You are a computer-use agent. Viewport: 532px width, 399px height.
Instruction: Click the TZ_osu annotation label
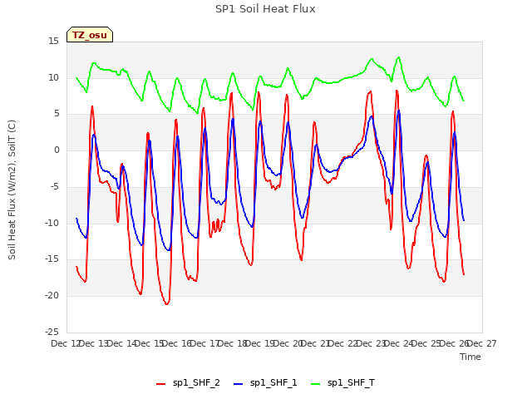(x=90, y=35)
